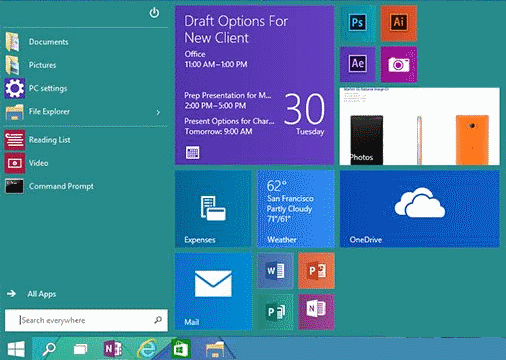Click the "Pictures" label
The height and width of the screenshot is (360, 506).
pos(42,65)
